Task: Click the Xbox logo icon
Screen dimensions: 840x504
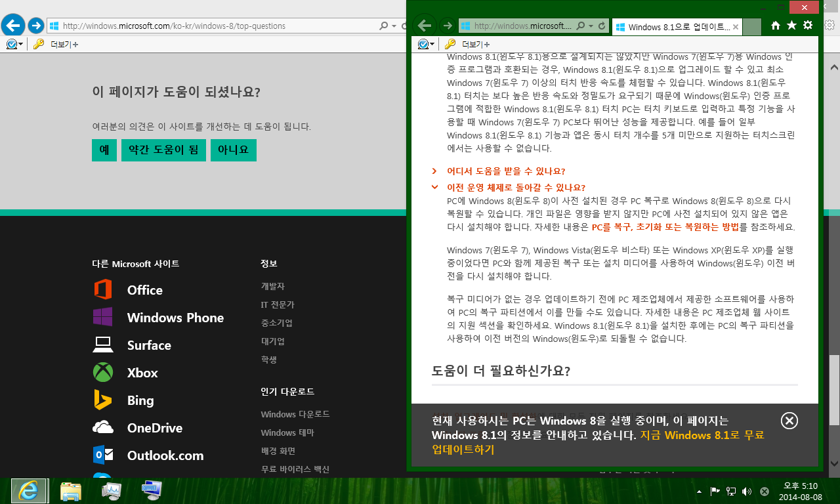Action: point(102,372)
